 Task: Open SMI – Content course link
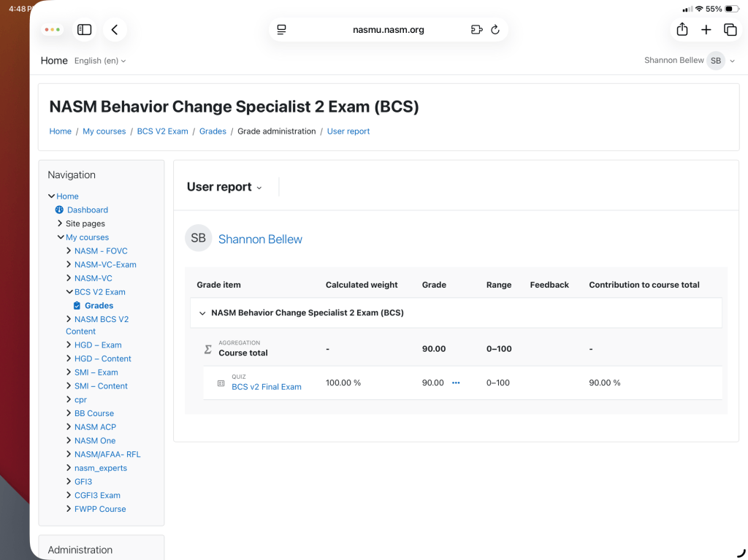[101, 386]
